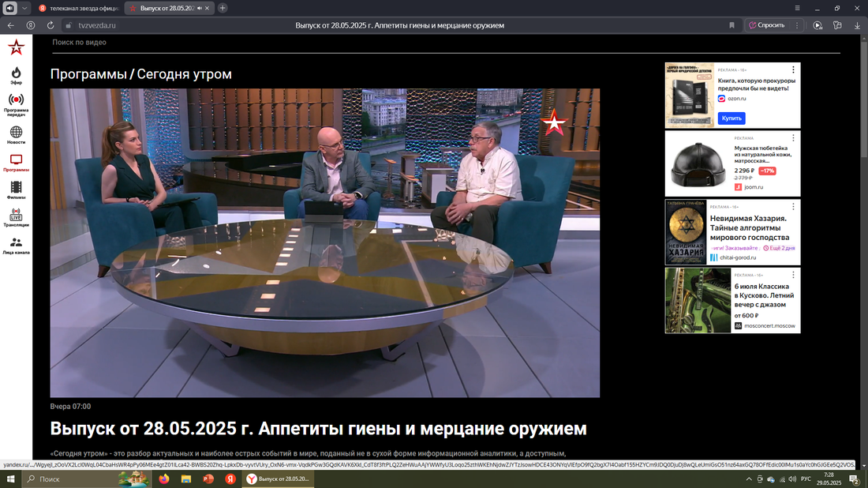The image size is (868, 488).
Task: Open the taskbar clock showing 7:28
Action: 829,479
